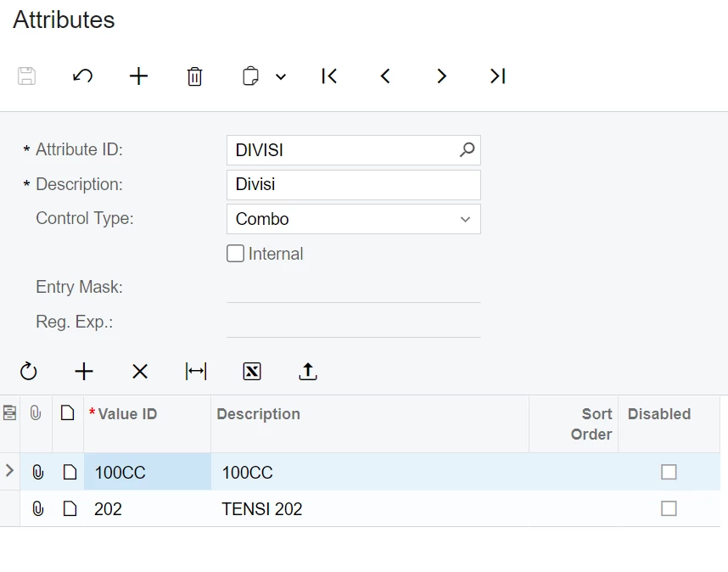Expand the clipboard dropdown arrow
Viewport: 728px width, 572px height.
pyautogui.click(x=281, y=77)
